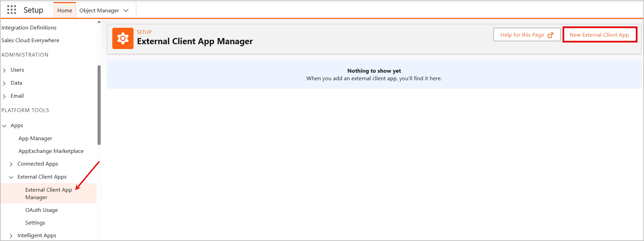Open AppExchange Marketplace
Image resolution: width=644 pixels, height=241 pixels.
click(x=51, y=151)
